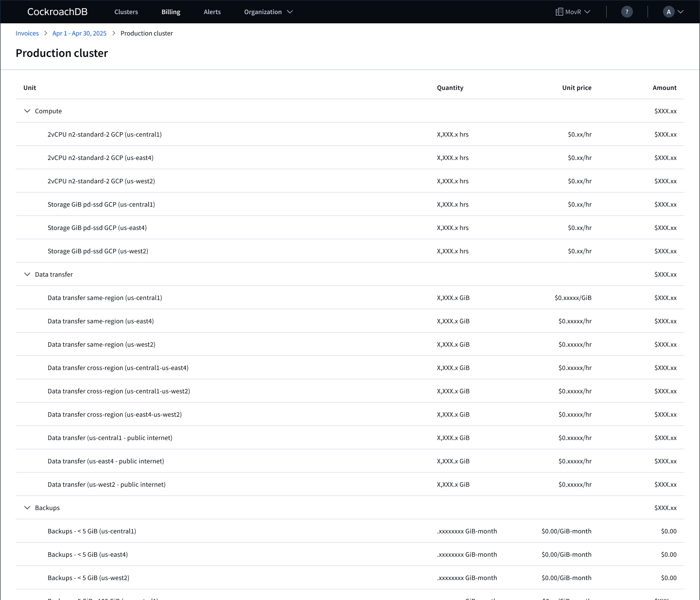
Task: Click Storage GiB pd-ssd GCP (us-west2)
Action: tap(98, 251)
